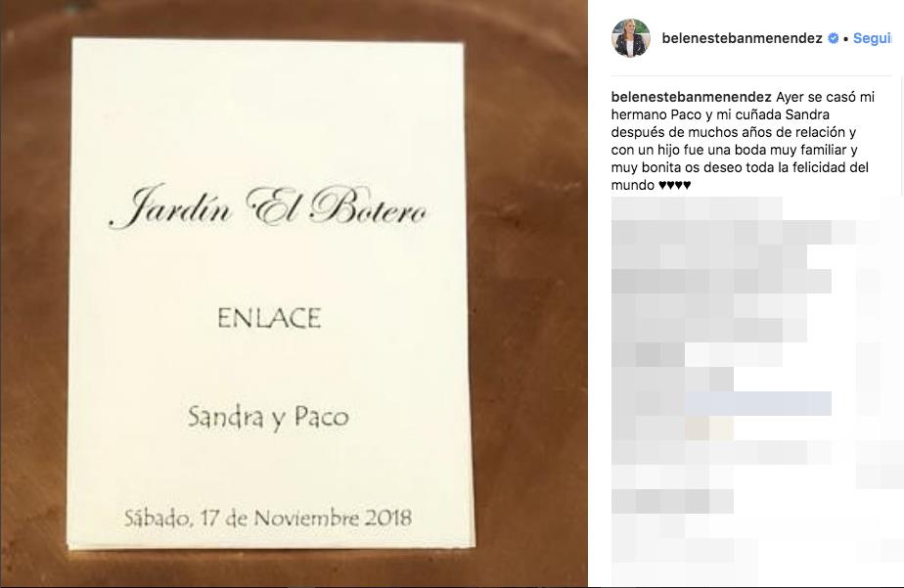Open belenestebanmenendez profile avatar picture
The image size is (904, 588).
pos(631,38)
